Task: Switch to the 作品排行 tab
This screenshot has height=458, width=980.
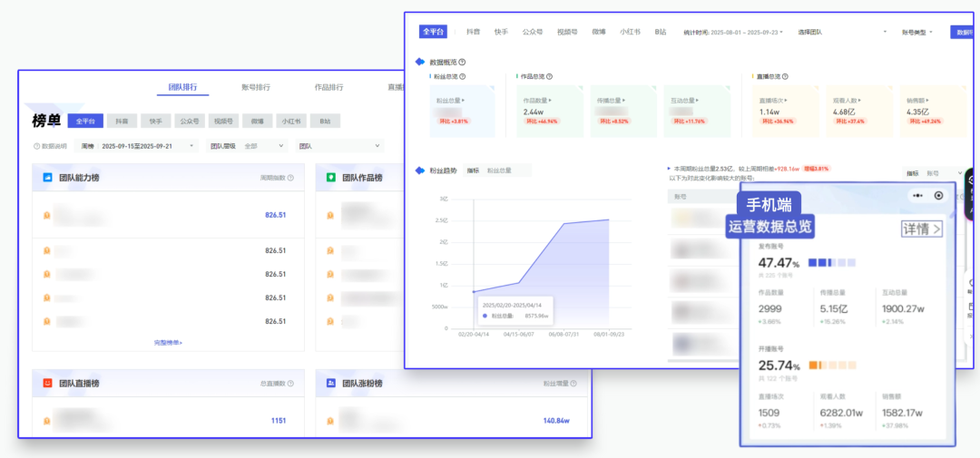Action: pos(328,87)
